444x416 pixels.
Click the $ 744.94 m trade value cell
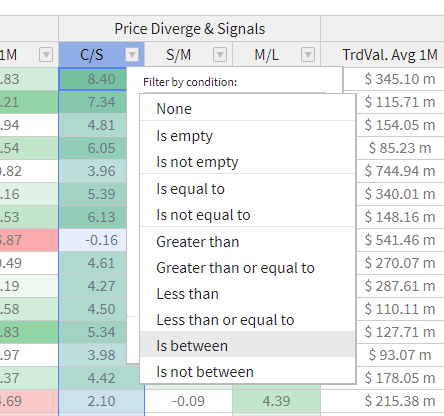(x=400, y=171)
